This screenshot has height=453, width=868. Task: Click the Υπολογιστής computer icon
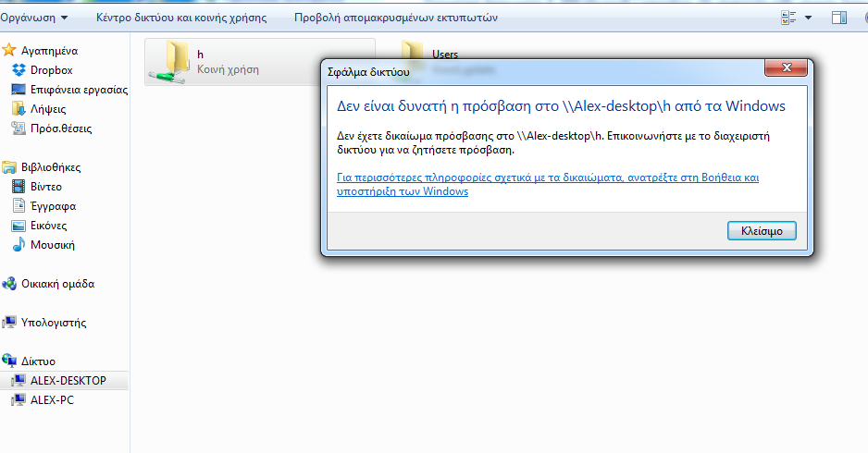(x=9, y=323)
